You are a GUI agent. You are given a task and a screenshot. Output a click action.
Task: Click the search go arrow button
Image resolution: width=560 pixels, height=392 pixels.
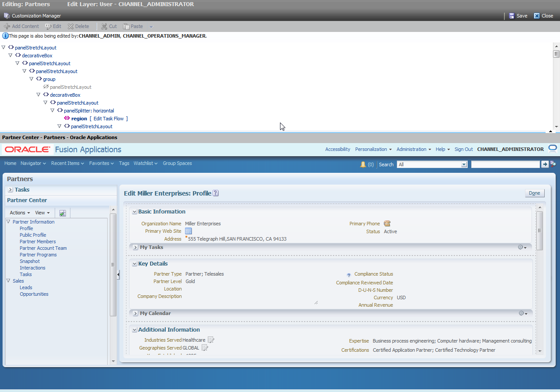545,164
